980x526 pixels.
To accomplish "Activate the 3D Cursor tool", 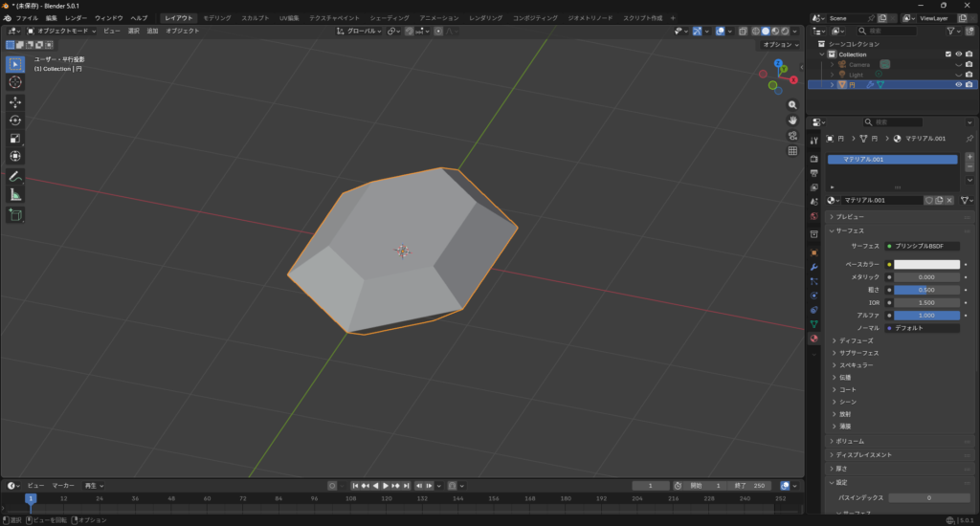I will 15,82.
